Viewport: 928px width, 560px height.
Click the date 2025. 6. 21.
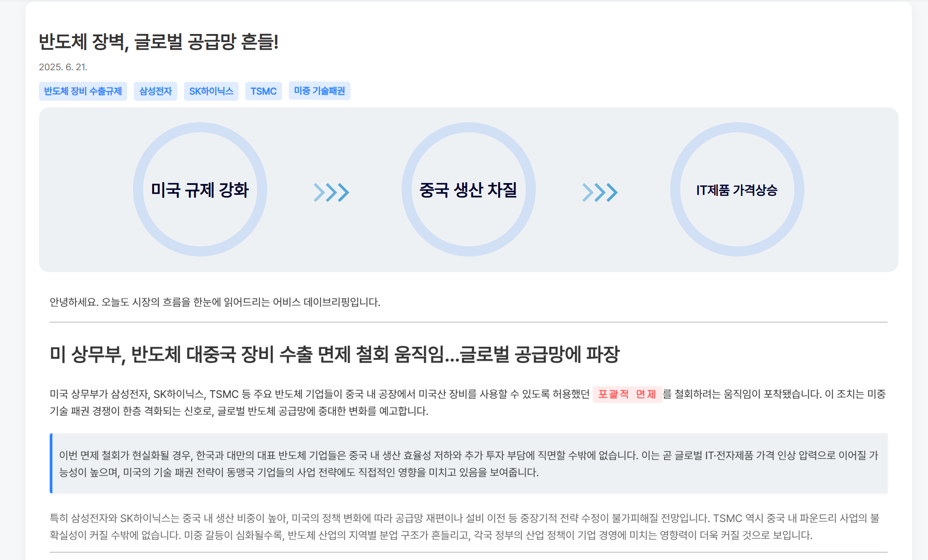point(63,67)
